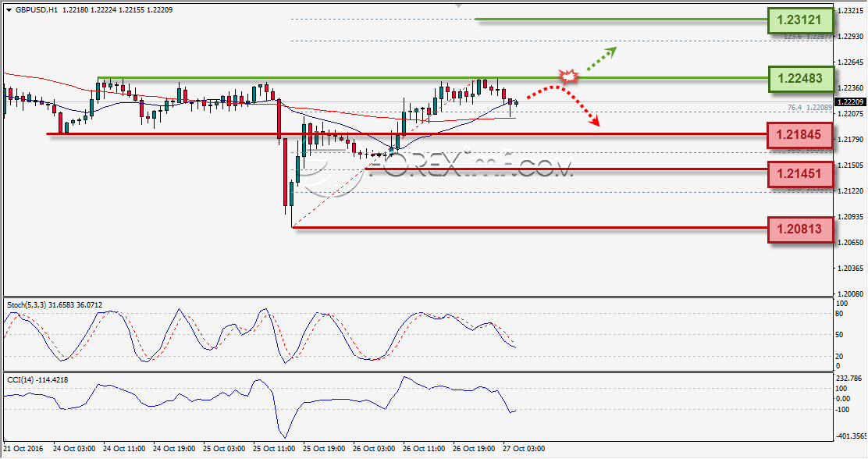Click the 24 Oct 03:00 time label
The width and height of the screenshot is (868, 459).
tap(74, 449)
